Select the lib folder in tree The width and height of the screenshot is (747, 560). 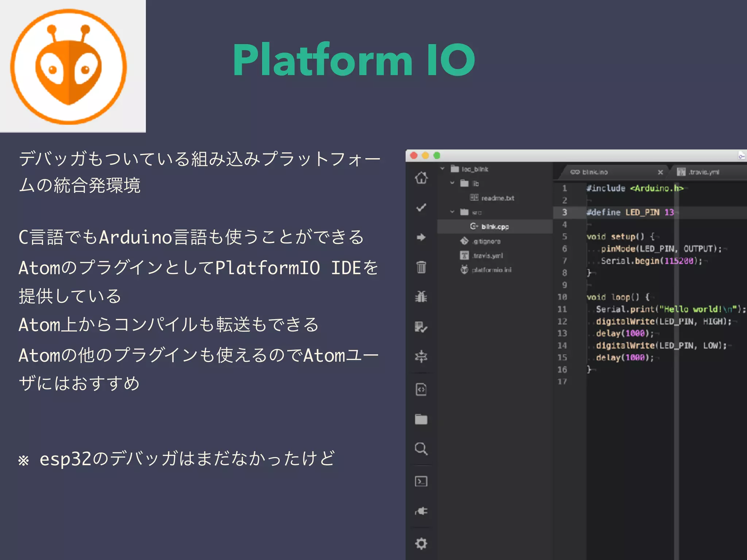coord(469,183)
